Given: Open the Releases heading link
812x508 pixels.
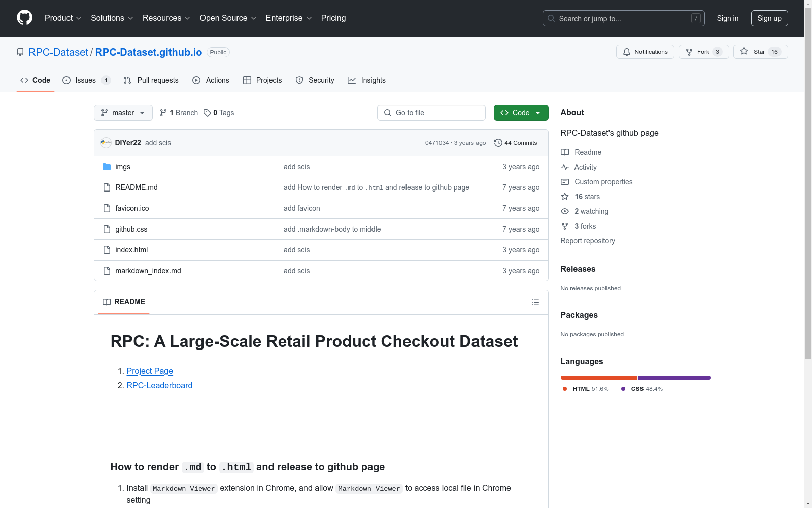Looking at the screenshot, I should click(578, 269).
